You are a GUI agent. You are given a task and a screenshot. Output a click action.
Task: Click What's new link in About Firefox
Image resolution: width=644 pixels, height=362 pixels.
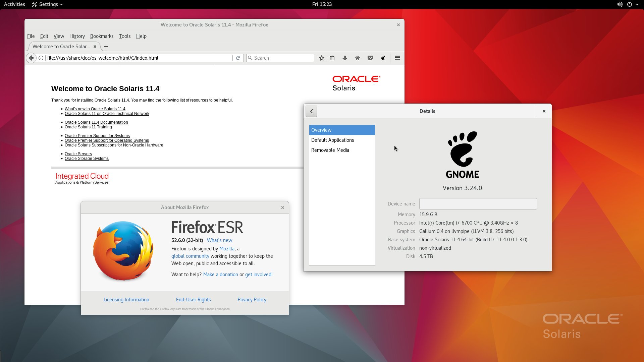pos(219,240)
